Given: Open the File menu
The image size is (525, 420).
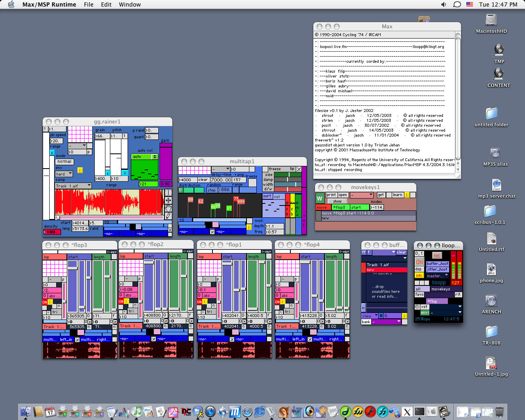Looking at the screenshot, I should coord(89,5).
